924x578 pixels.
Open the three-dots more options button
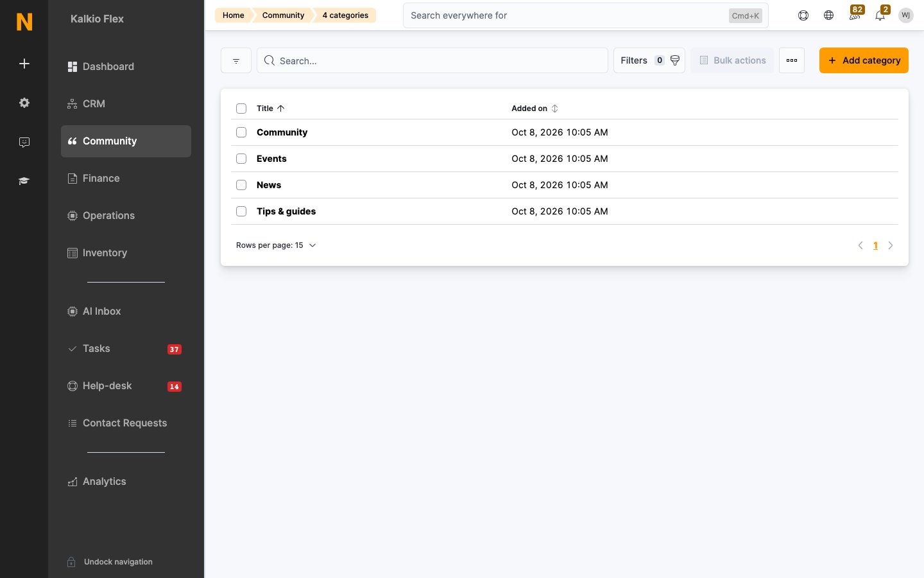[792, 60]
